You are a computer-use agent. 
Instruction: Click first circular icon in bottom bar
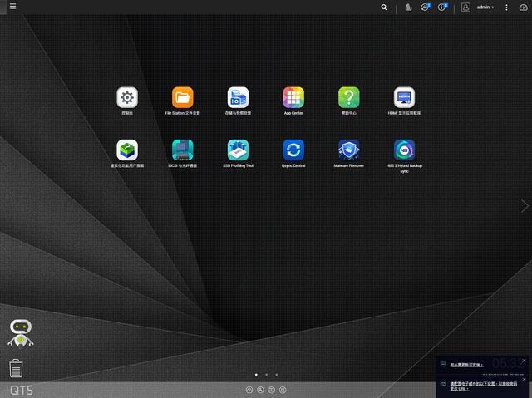tap(249, 390)
